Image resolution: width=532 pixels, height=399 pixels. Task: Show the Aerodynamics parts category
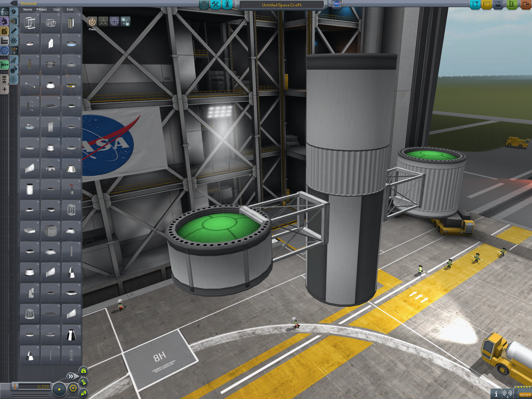(14, 60)
